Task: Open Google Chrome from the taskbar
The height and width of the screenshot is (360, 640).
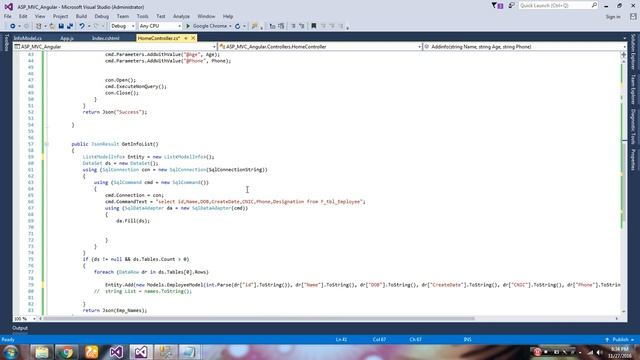Action: pyautogui.click(x=67, y=352)
